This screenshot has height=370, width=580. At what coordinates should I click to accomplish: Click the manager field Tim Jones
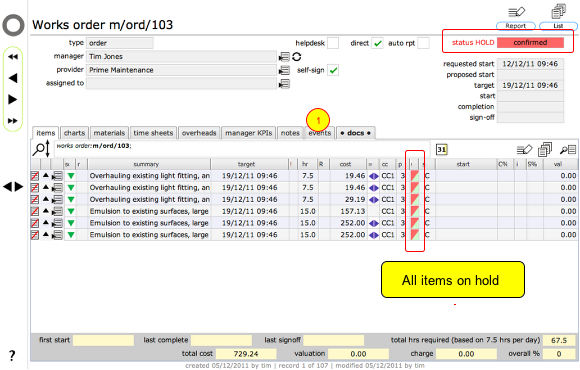click(x=182, y=57)
